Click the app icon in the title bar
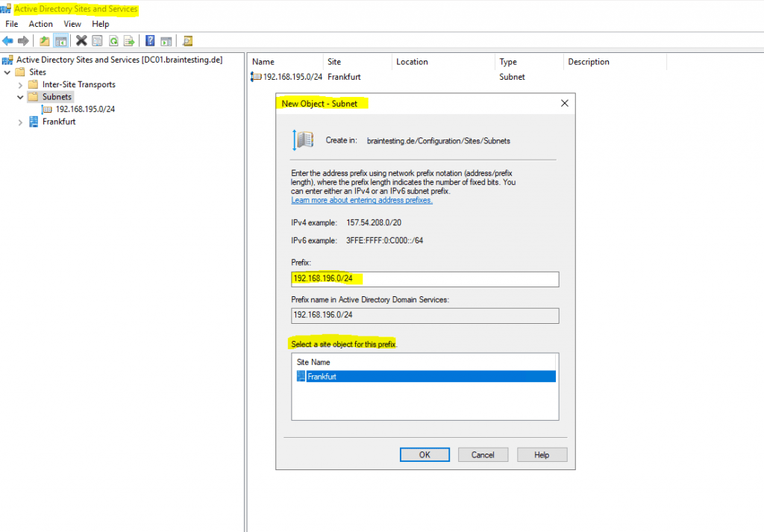The image size is (764, 532). coord(6,9)
